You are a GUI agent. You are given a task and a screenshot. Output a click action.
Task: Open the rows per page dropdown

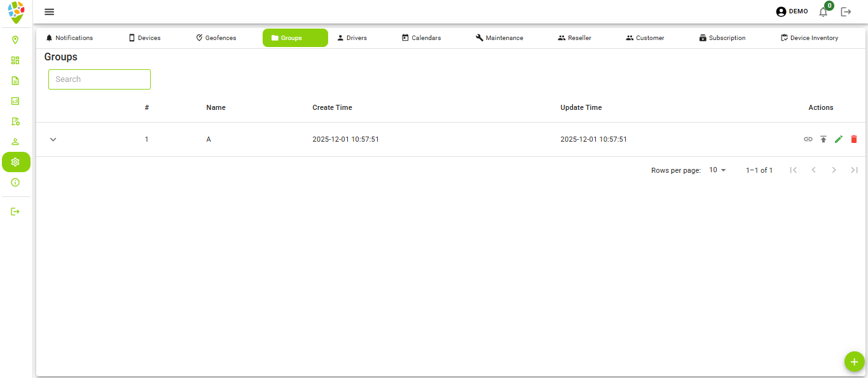(717, 170)
